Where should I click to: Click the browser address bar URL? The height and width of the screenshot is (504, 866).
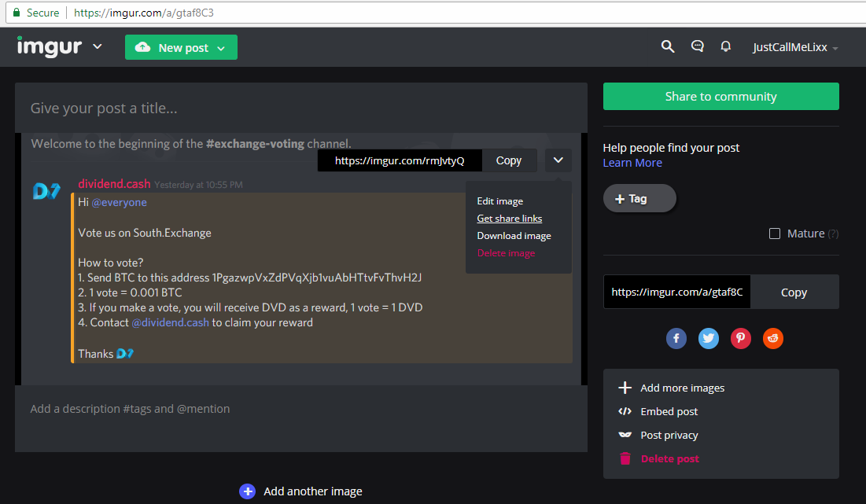[144, 12]
